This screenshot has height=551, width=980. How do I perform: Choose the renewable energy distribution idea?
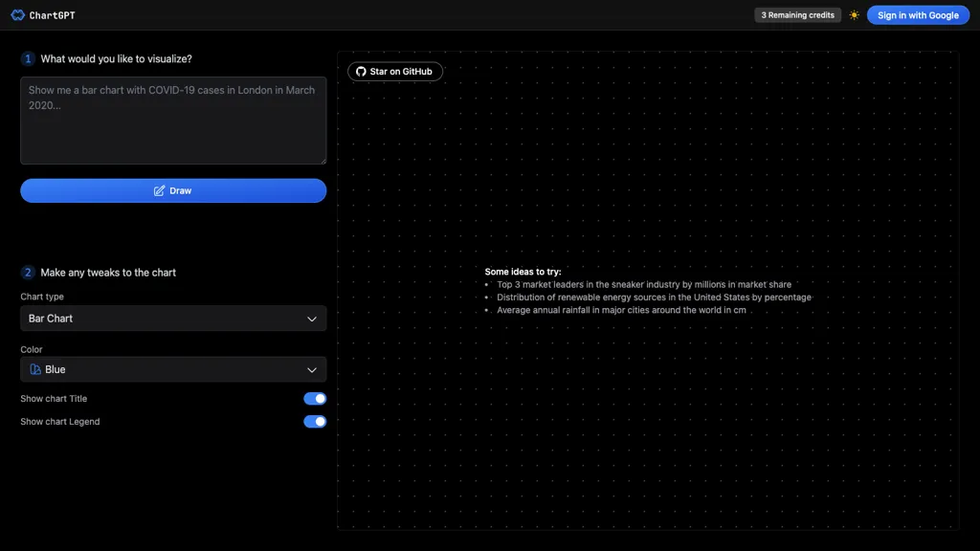(x=653, y=298)
